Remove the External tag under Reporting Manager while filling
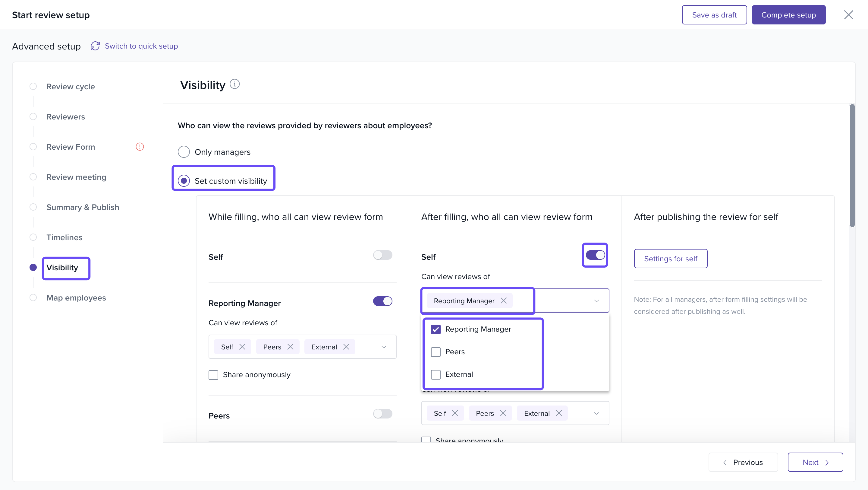 (x=346, y=347)
